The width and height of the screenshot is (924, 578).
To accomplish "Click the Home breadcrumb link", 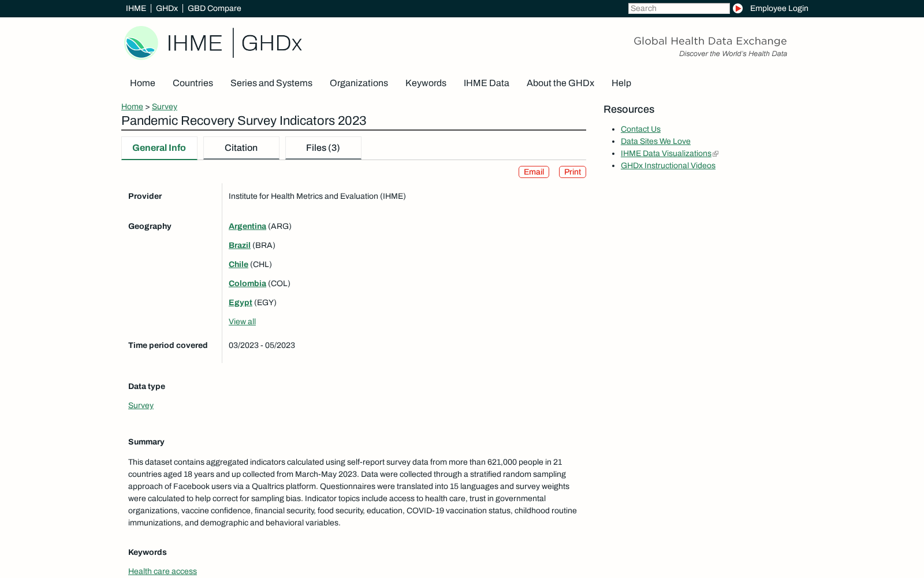I will 132,106.
